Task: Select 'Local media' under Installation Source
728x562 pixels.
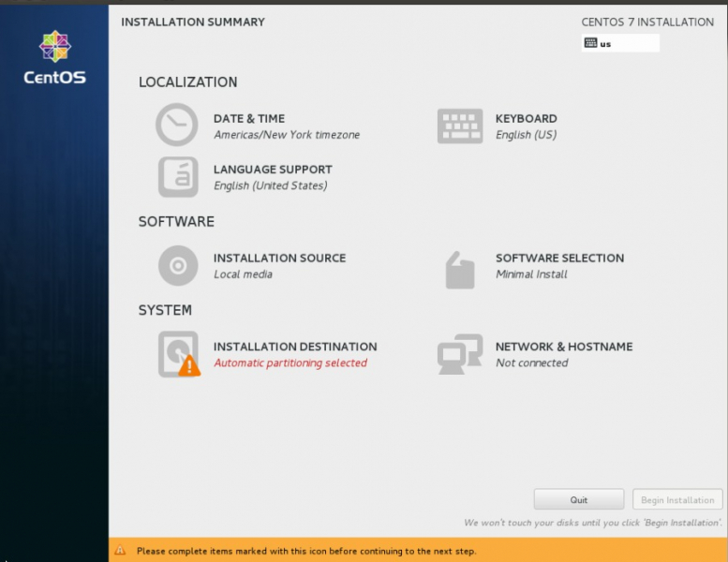Action: (243, 274)
